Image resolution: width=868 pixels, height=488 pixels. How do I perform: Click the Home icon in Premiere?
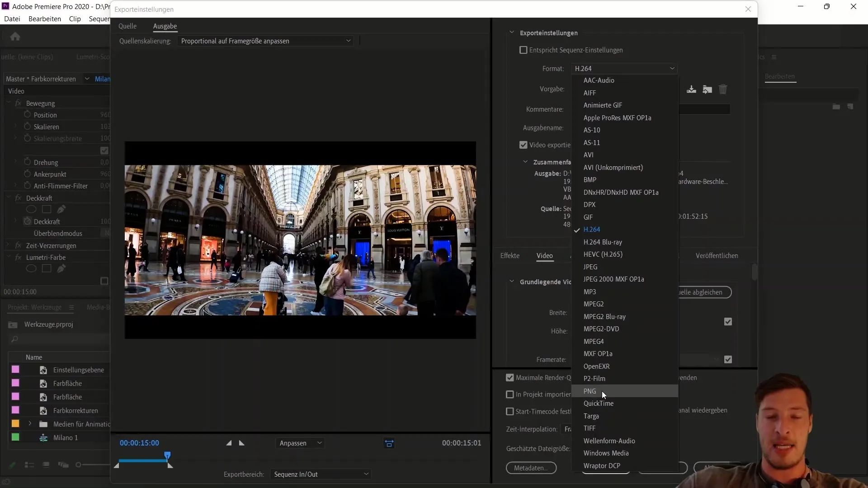tap(15, 37)
